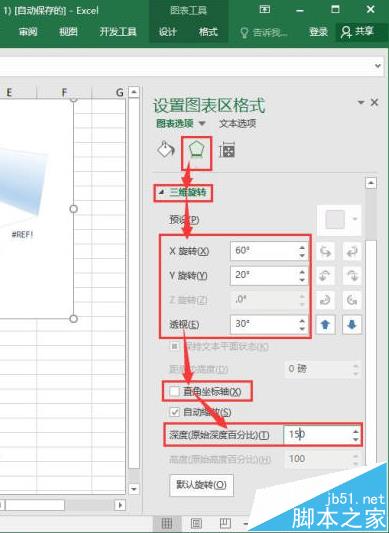Image resolution: width=389 pixels, height=533 pixels.
Task: Click the X 旋转 value field
Action: point(264,251)
